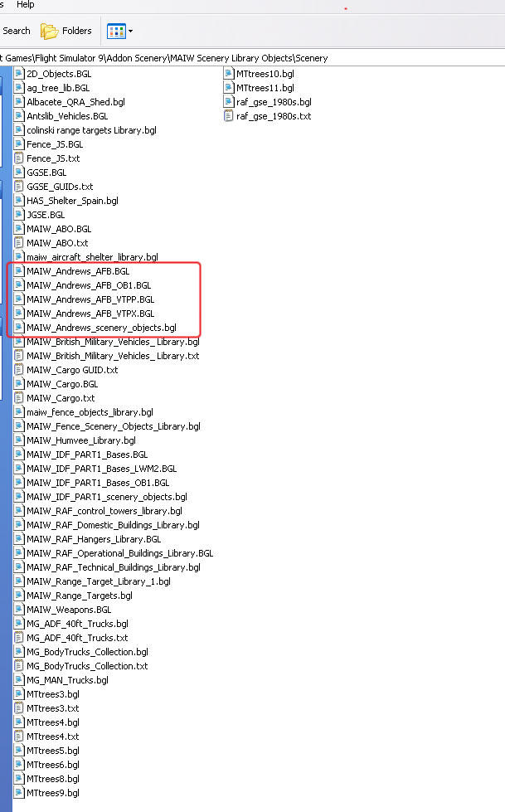Select the 2D_Objects.BGL file icon
Image resolution: width=505 pixels, height=812 pixels.
click(20, 74)
